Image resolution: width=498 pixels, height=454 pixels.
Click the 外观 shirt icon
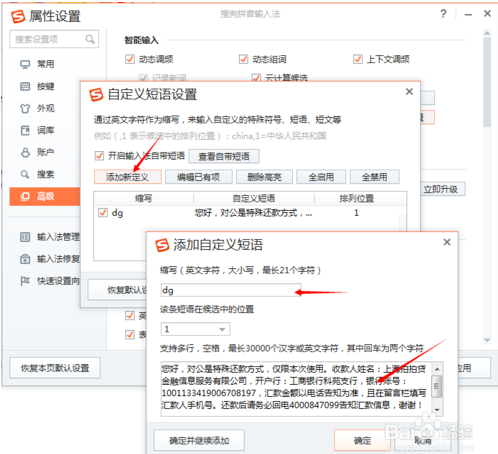[25, 109]
